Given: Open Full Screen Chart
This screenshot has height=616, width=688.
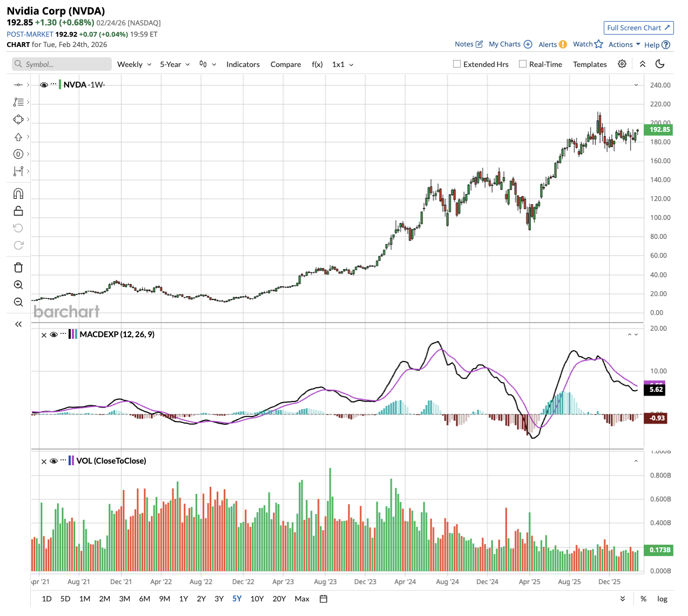Looking at the screenshot, I should pos(638,28).
